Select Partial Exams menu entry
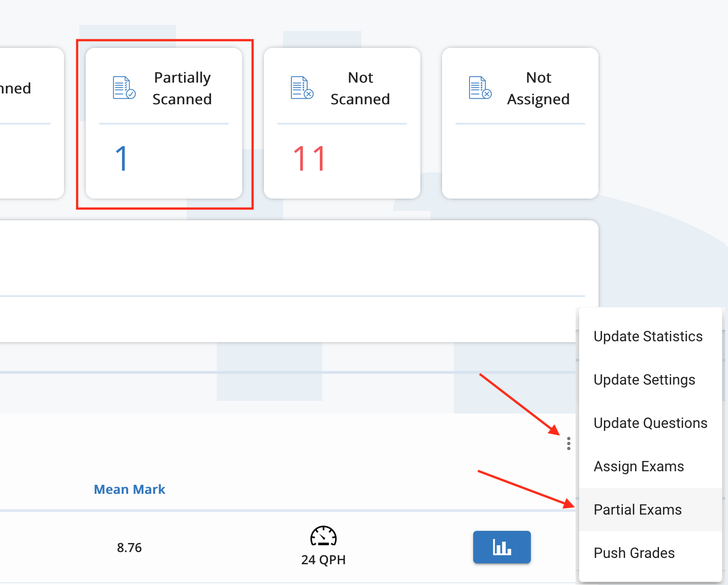The image size is (728, 585). pyautogui.click(x=650, y=510)
